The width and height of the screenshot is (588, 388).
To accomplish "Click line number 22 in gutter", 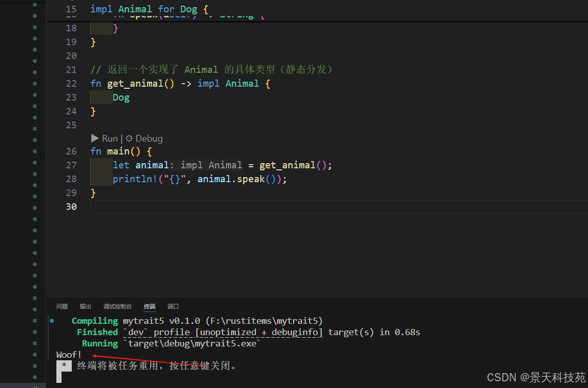I will [x=71, y=83].
